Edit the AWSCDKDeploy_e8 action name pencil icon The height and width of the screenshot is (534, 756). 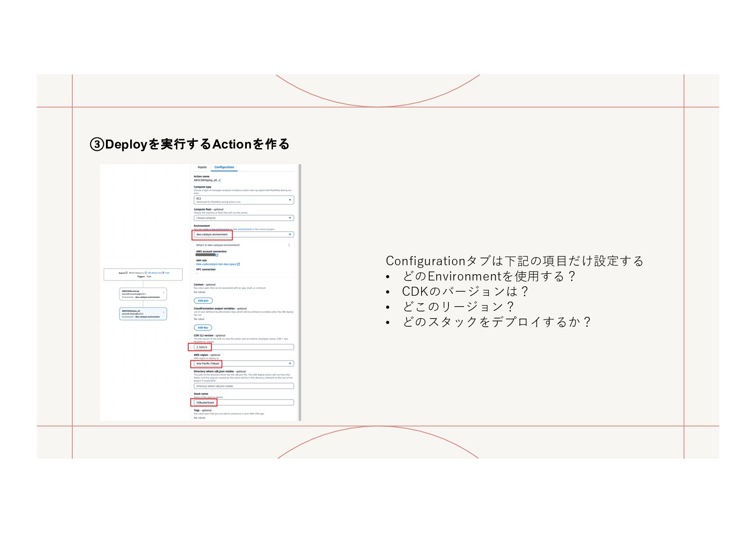point(220,180)
